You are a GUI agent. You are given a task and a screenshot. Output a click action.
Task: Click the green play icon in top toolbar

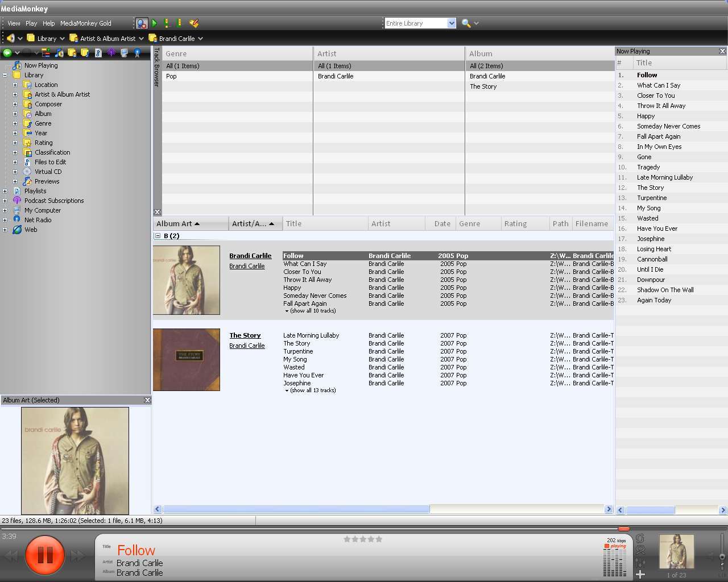(154, 23)
